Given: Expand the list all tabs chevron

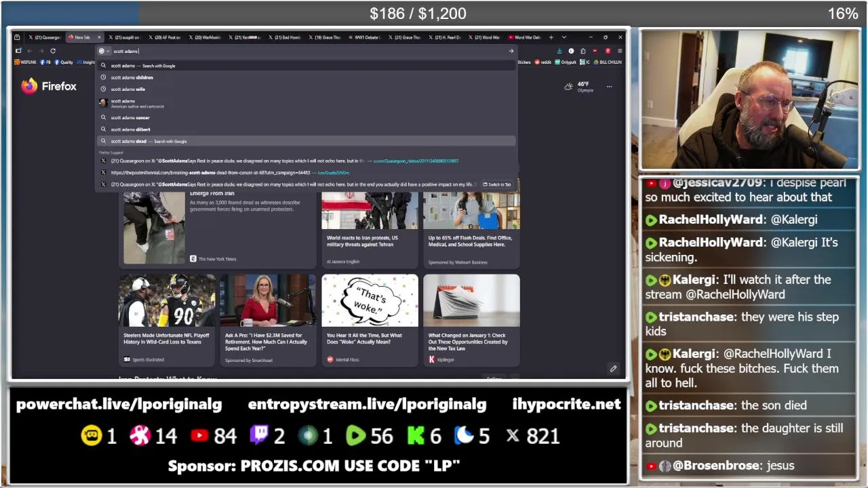Looking at the screenshot, I should click(x=564, y=37).
